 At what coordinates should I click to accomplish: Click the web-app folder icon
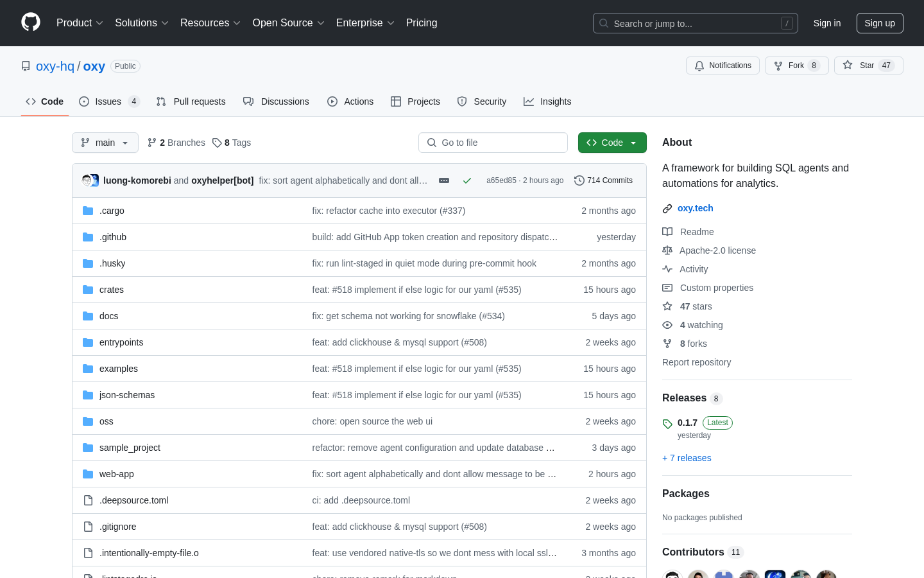[x=88, y=474]
